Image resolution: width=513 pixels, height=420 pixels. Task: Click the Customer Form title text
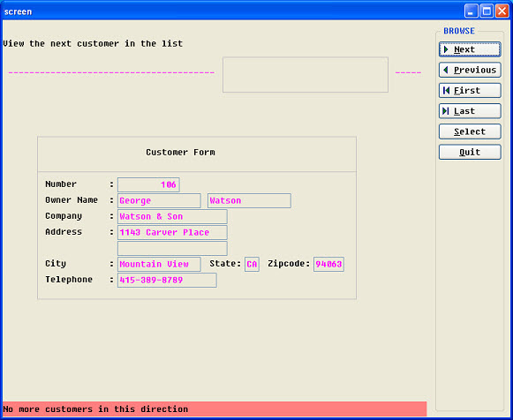click(x=181, y=153)
